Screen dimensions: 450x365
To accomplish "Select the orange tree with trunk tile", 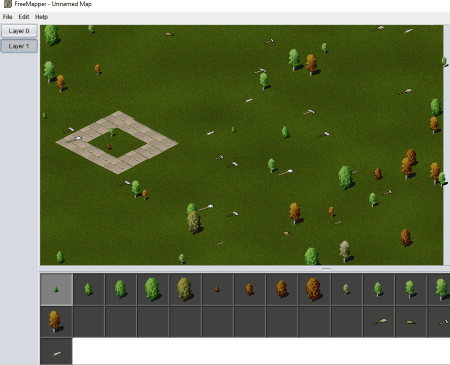I will click(x=56, y=322).
